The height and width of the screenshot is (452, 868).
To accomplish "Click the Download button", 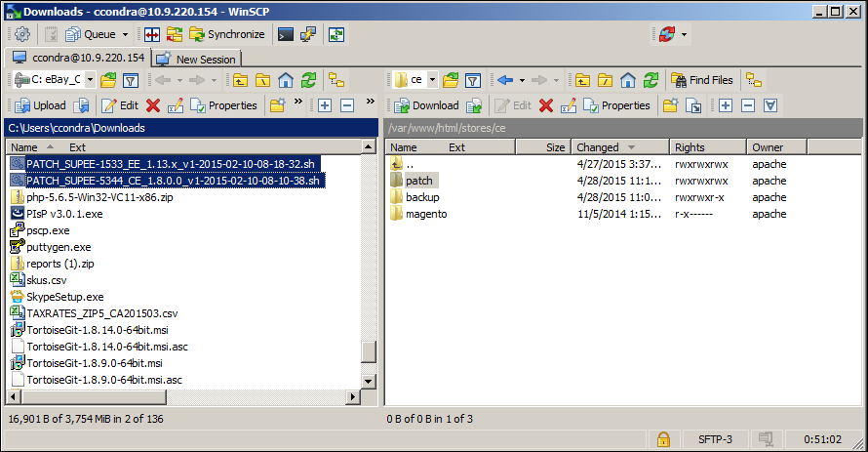I will (x=427, y=105).
